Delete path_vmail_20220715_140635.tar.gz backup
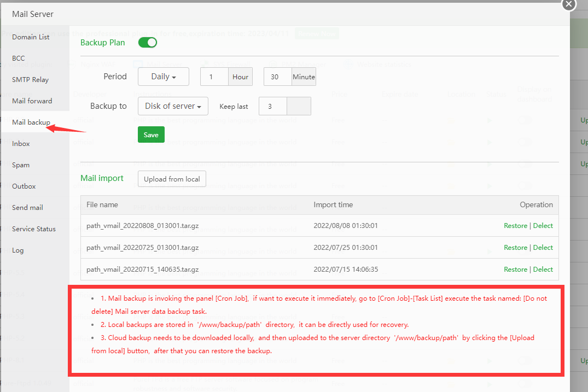The height and width of the screenshot is (392, 588). (543, 270)
